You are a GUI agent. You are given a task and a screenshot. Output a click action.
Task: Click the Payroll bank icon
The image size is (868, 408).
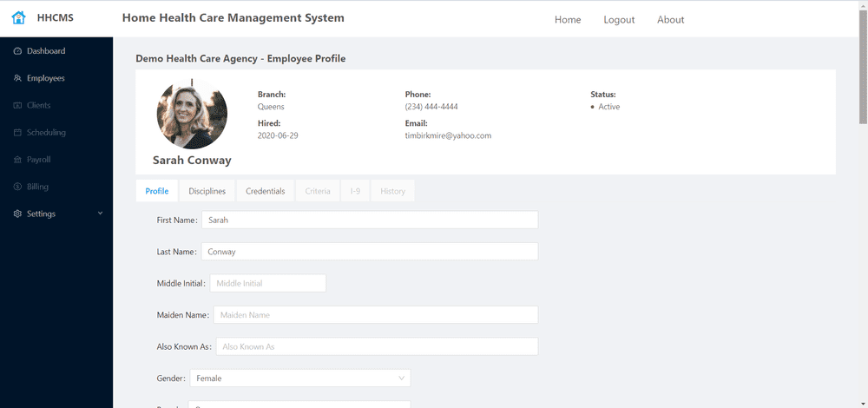coord(17,160)
